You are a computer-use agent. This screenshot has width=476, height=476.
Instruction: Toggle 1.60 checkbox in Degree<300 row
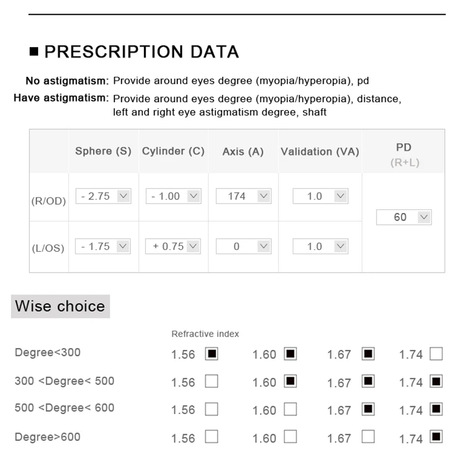tap(290, 354)
